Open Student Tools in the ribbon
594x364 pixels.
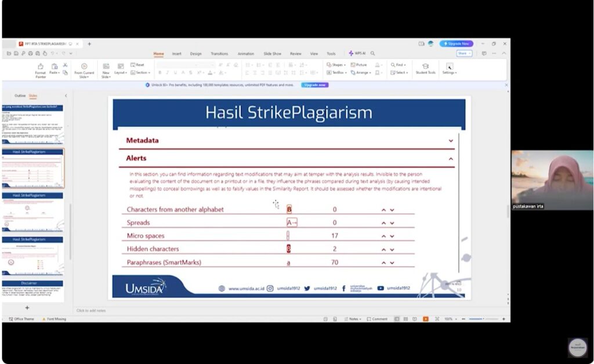(x=425, y=68)
